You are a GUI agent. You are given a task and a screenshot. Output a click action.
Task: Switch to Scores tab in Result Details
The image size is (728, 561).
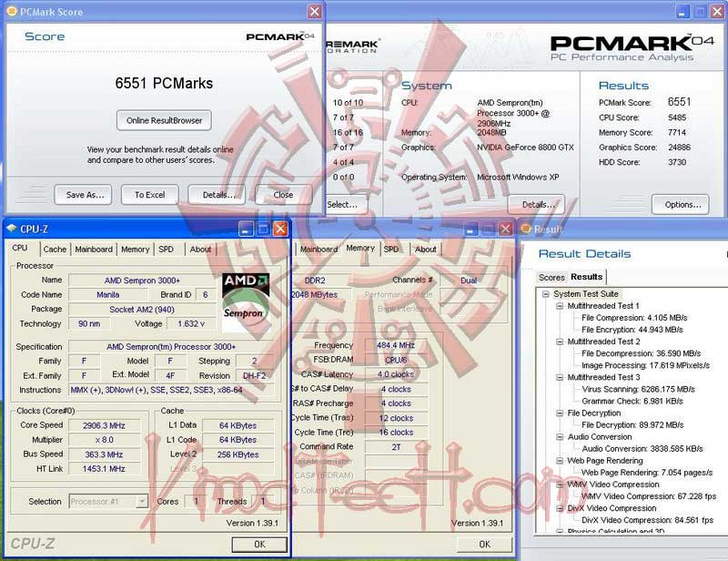[x=551, y=277]
